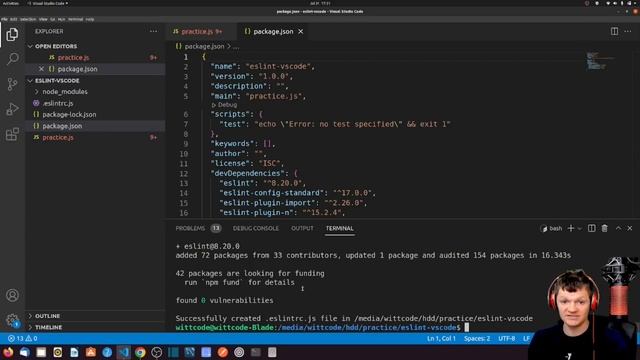Open the Help app in the dock

[x=107, y=352]
